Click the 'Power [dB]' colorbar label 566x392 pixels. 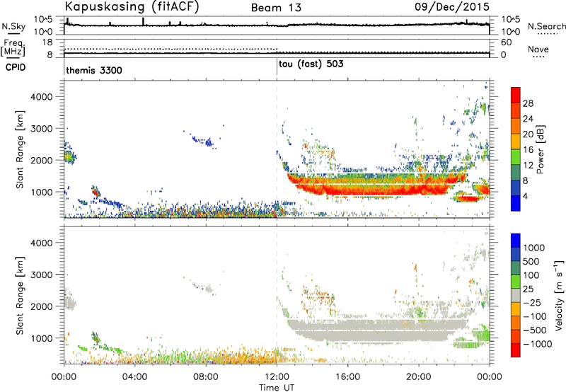click(540, 149)
